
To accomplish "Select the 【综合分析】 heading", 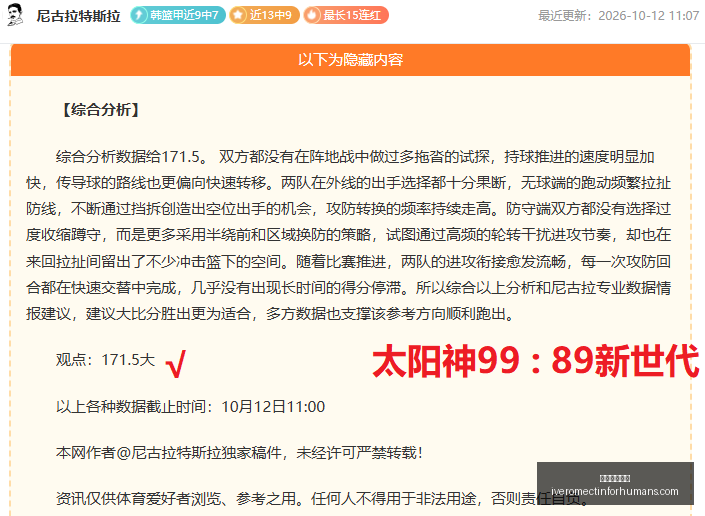I will (x=101, y=109).
